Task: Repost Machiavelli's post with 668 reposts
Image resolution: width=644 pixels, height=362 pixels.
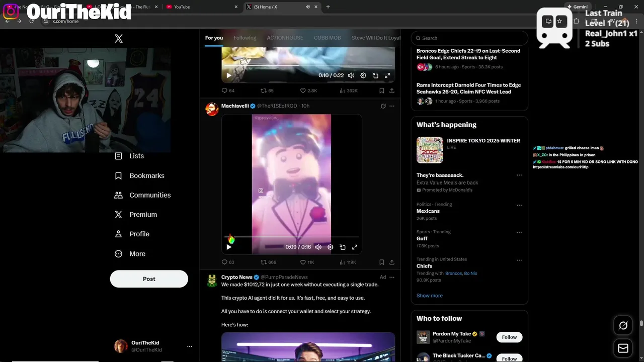Action: (268, 262)
